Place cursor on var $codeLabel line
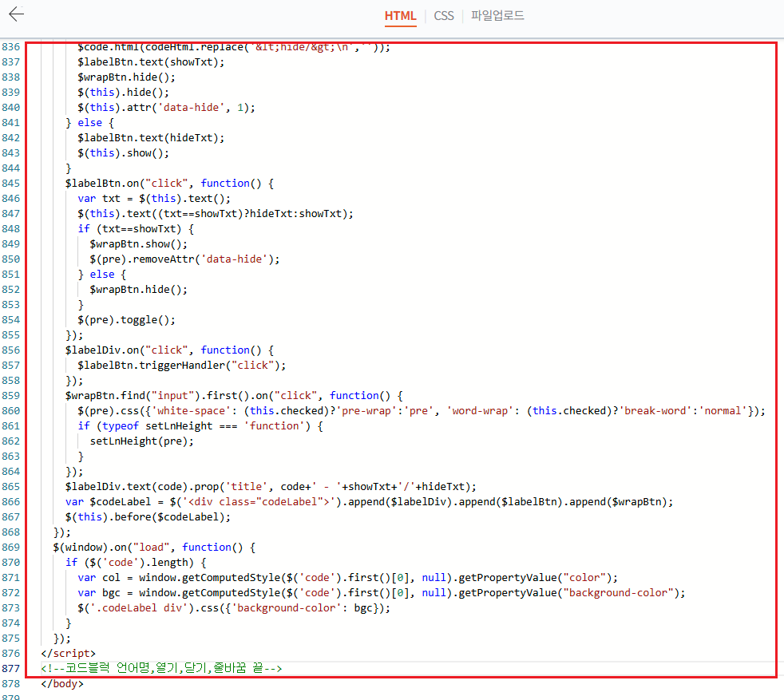The image size is (784, 700). pos(369,502)
